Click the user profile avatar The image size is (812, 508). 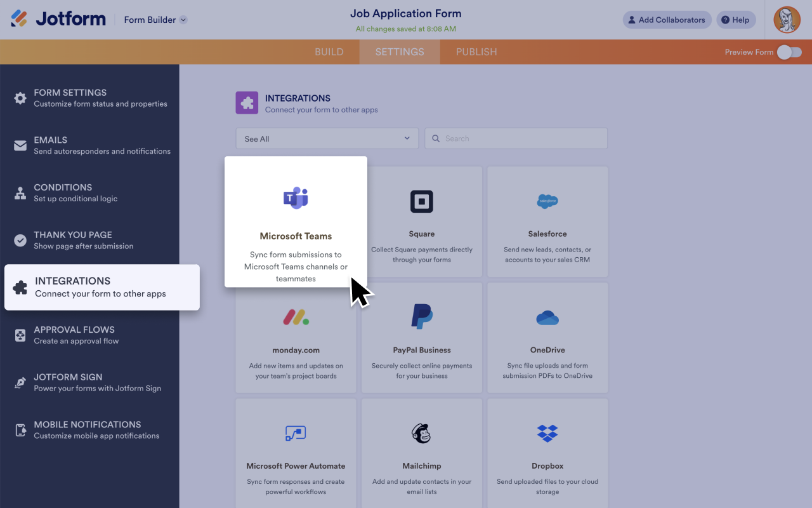point(787,20)
